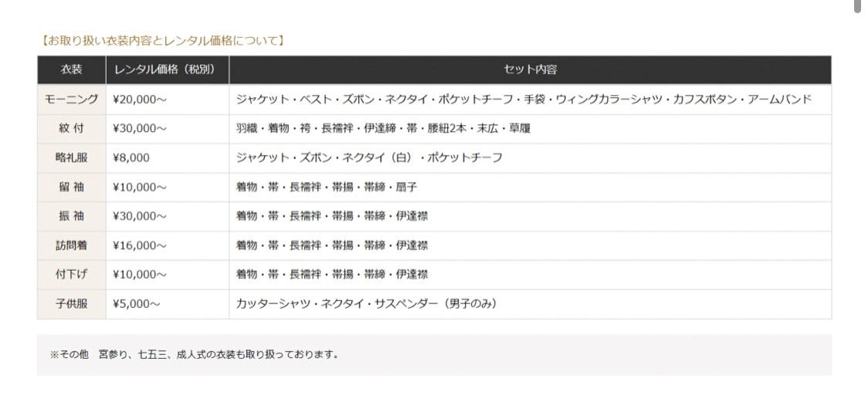This screenshot has width=868, height=416.
Task: Select the 留袖 row label
Action: coord(71,188)
